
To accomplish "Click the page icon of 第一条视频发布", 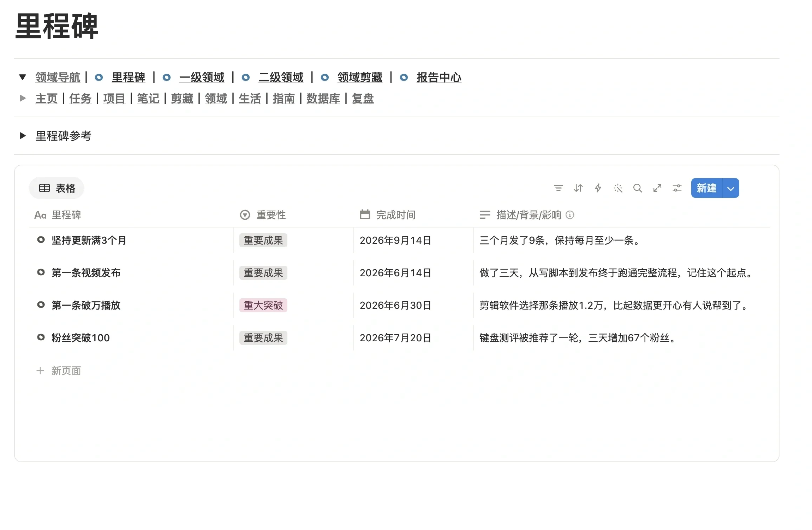I will [x=41, y=272].
